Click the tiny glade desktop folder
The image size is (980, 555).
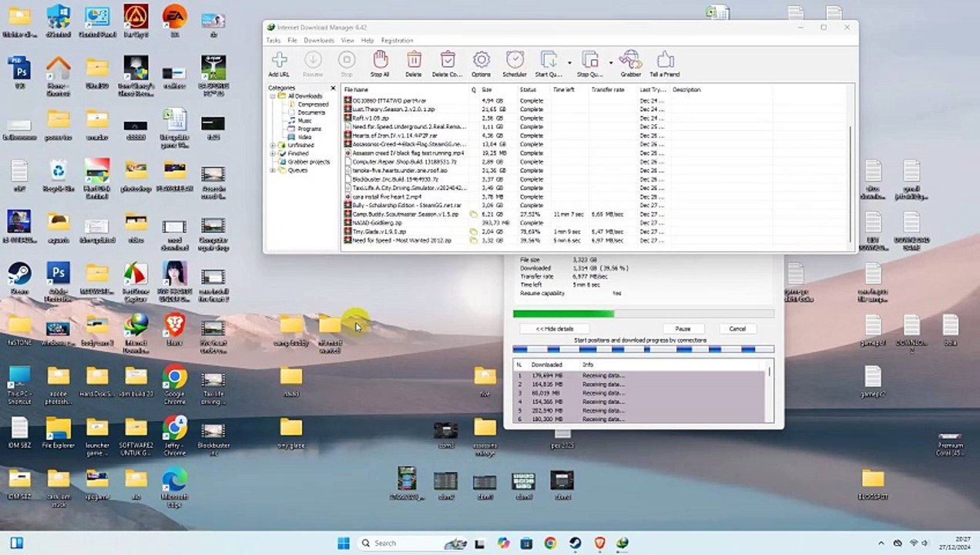tap(291, 432)
